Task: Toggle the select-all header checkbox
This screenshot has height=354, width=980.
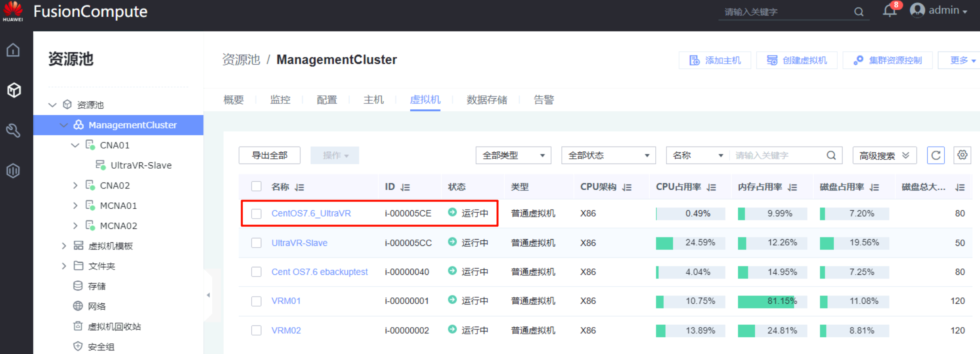Action: 256,187
